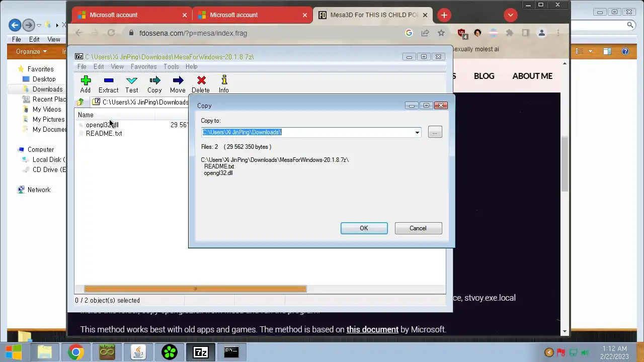Image resolution: width=644 pixels, height=362 pixels.
Task: Open the Organize dropdown in Explorer
Action: pyautogui.click(x=31, y=51)
